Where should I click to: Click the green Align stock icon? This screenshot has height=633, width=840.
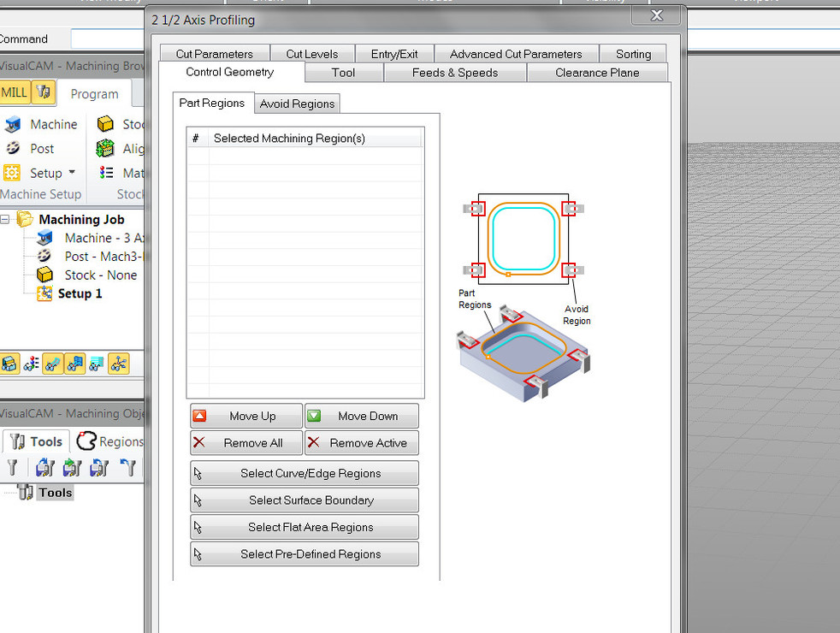[x=105, y=149]
